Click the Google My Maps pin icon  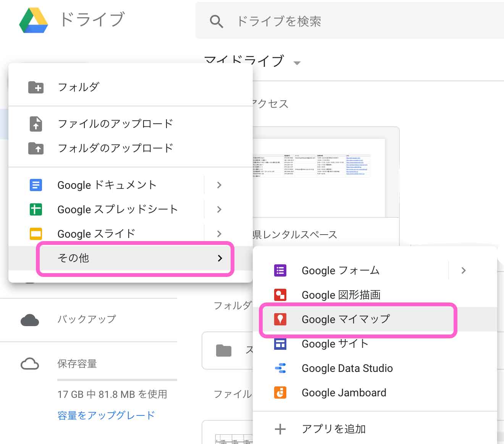[x=280, y=319]
